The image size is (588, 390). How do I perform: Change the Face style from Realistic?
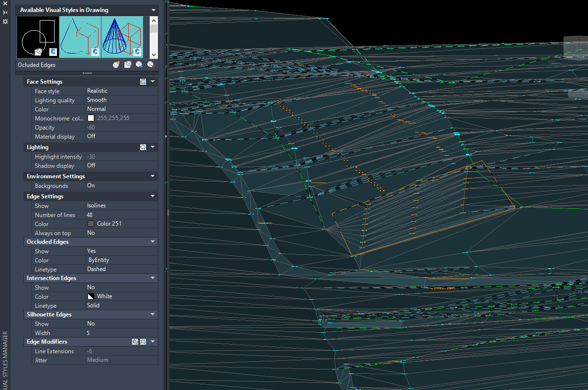click(121, 90)
